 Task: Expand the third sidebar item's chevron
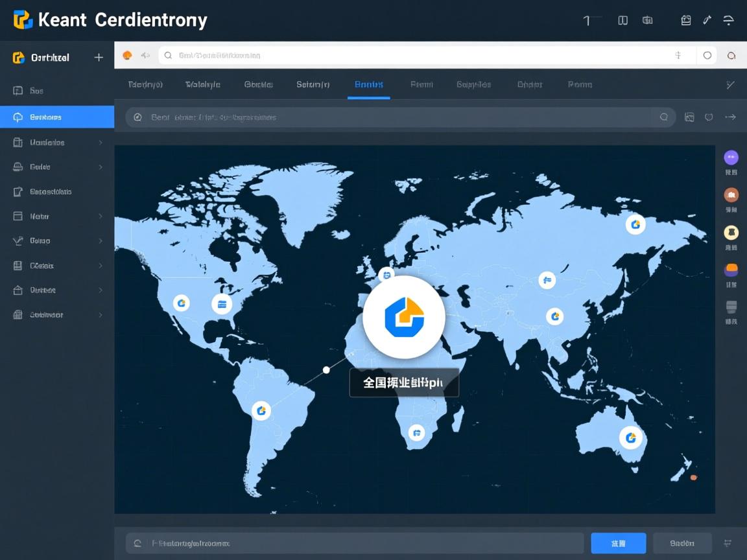pos(101,143)
